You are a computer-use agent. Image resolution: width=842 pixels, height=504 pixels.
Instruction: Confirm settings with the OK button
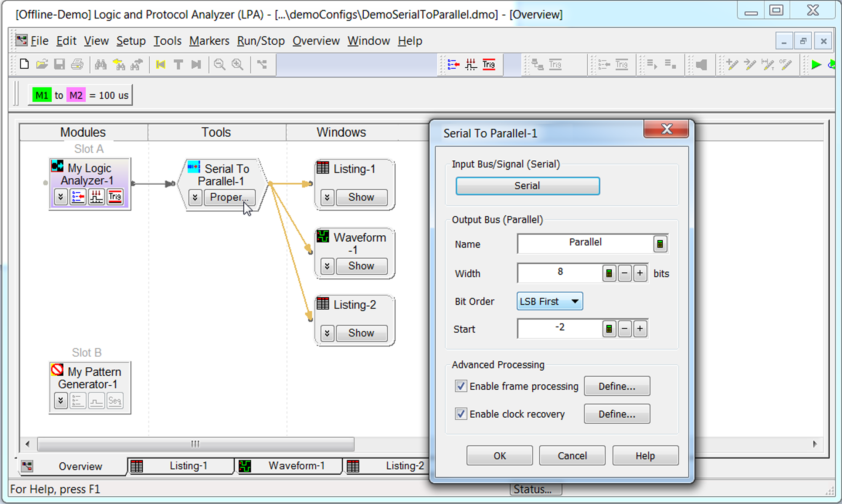tap(499, 455)
